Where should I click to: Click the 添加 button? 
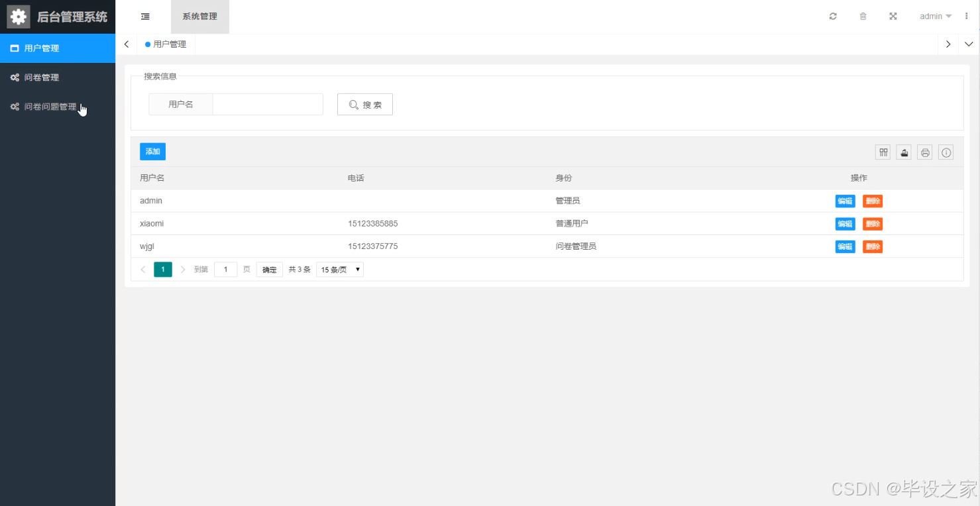(152, 152)
